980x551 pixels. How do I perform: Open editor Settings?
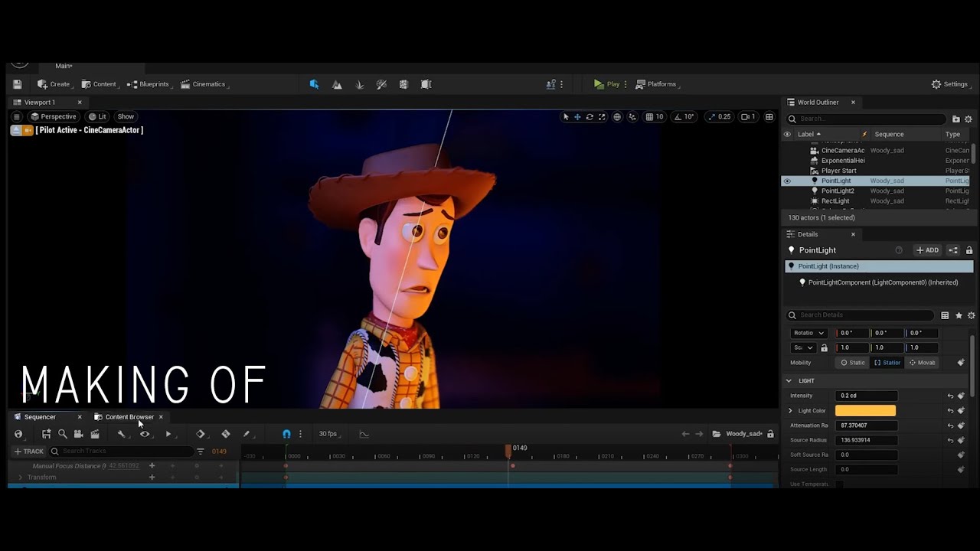(949, 84)
